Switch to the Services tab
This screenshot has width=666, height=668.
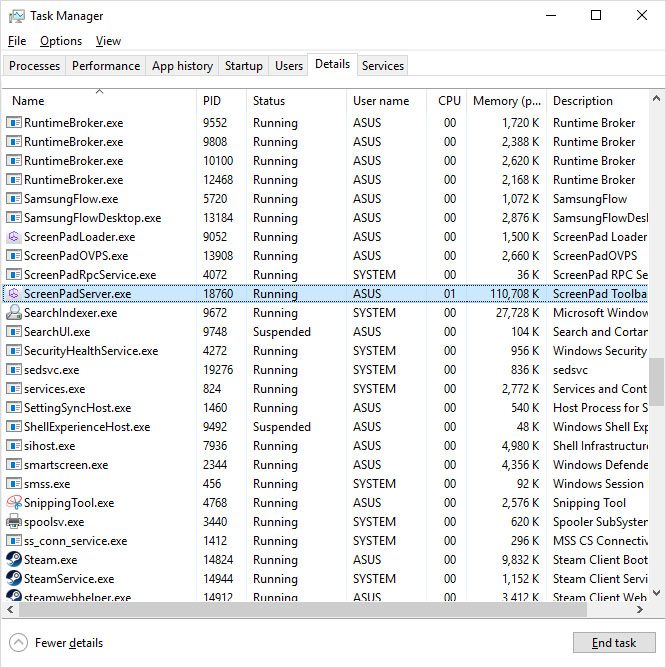point(383,66)
